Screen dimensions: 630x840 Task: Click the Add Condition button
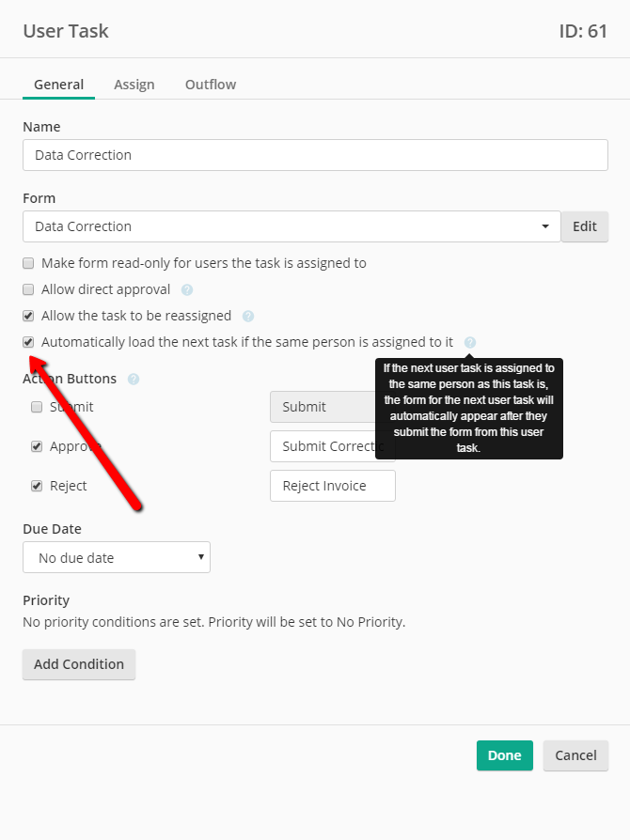(79, 664)
